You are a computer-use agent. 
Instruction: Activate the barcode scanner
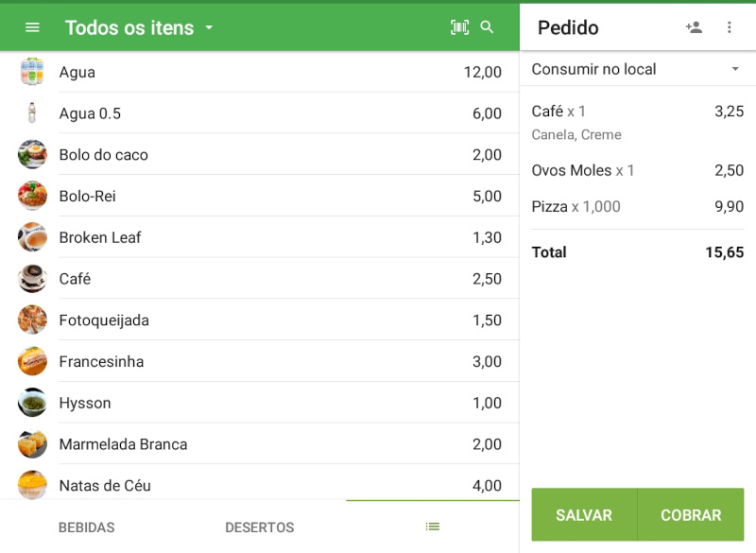click(x=458, y=26)
